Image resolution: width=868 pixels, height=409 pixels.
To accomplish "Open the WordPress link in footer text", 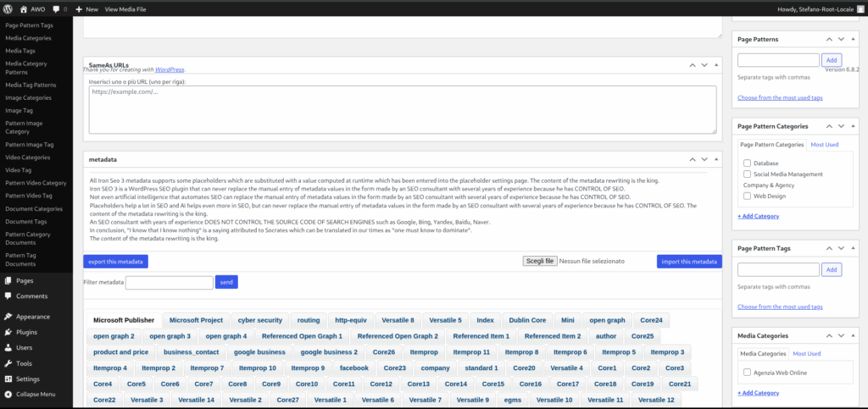I will [x=169, y=69].
